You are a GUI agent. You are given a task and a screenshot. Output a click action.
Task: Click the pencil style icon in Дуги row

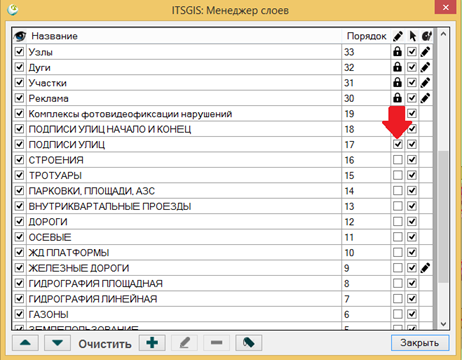(425, 67)
